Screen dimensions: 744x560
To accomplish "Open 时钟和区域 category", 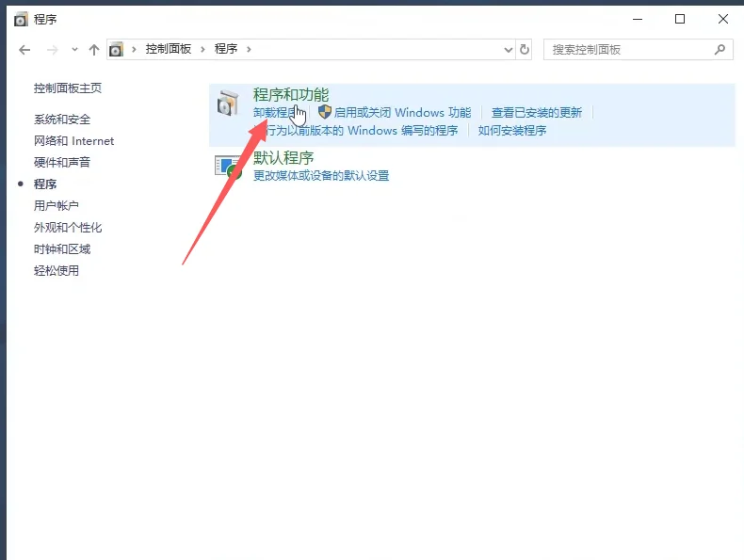I will point(61,249).
